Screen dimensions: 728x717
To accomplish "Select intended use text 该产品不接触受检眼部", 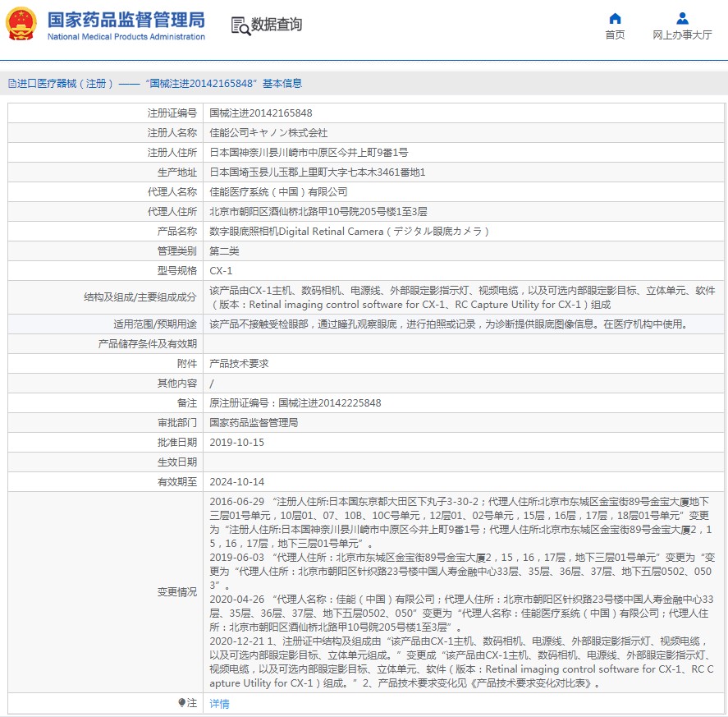I will (x=448, y=324).
